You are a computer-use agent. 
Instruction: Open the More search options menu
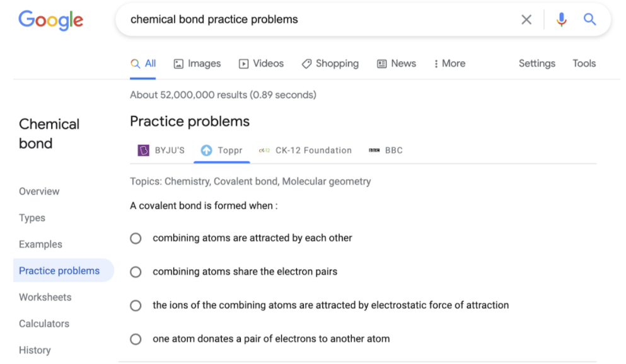tap(449, 64)
